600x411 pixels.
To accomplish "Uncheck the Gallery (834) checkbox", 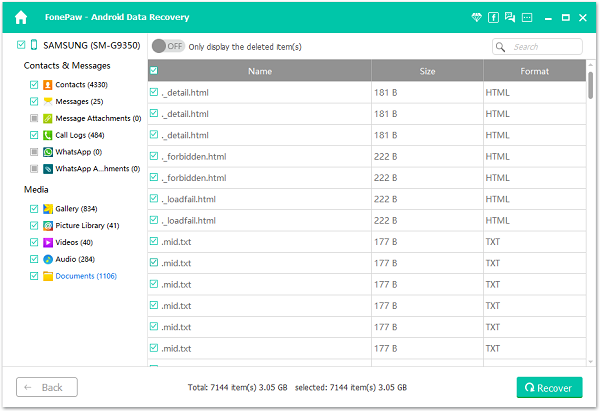I will 34,209.
